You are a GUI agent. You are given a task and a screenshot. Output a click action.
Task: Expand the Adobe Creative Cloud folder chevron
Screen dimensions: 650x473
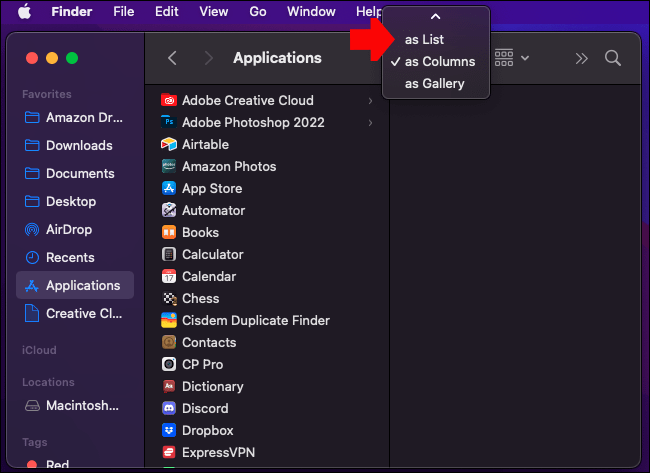tap(371, 101)
